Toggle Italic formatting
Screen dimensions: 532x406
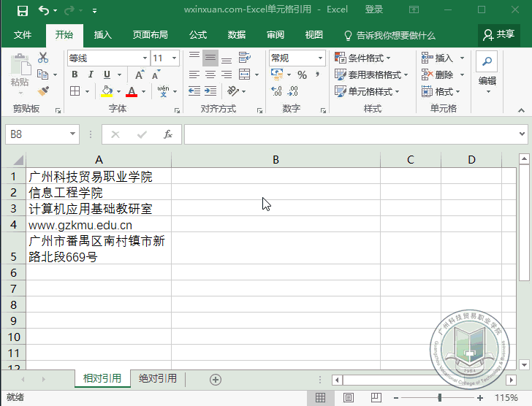point(91,74)
